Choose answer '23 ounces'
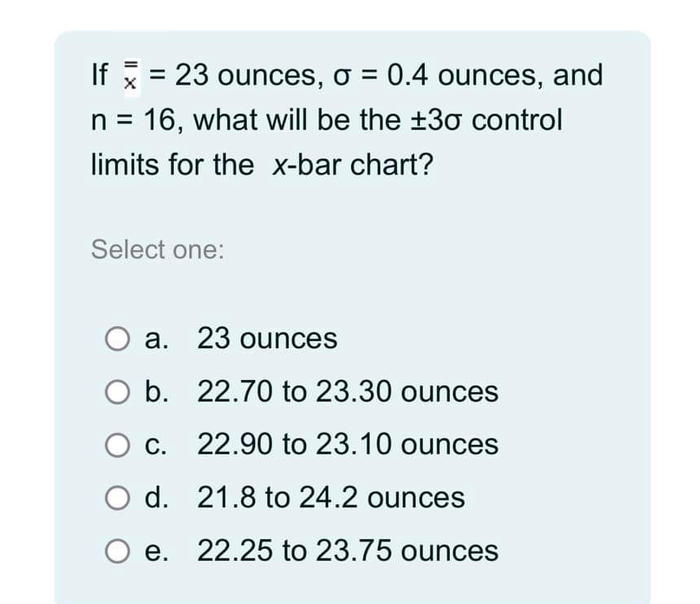This screenshot has width=700, height=604. (x=266, y=340)
